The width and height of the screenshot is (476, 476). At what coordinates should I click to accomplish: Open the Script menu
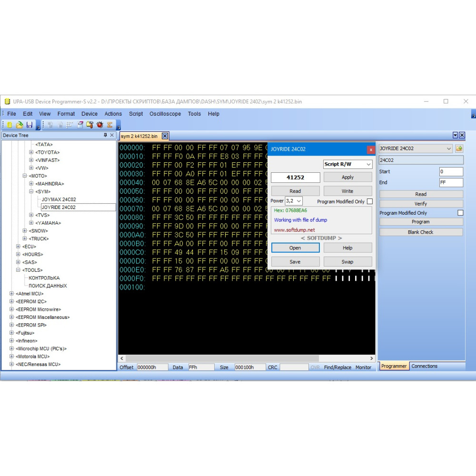(x=136, y=114)
